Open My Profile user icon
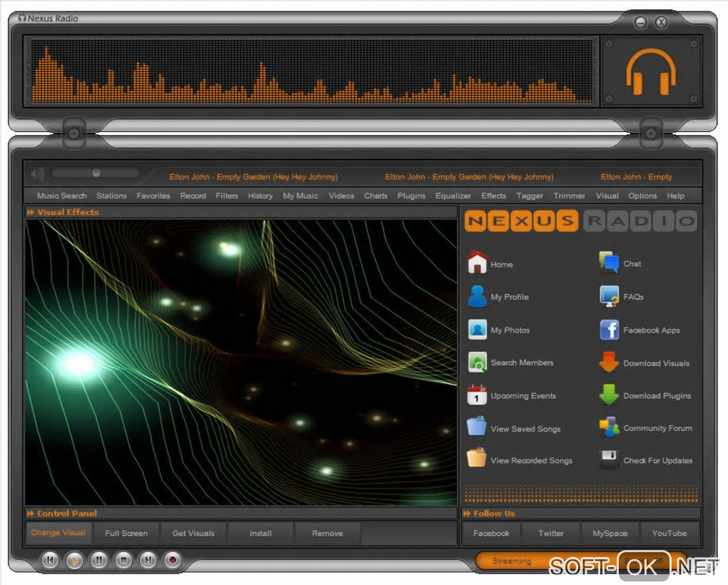The width and height of the screenshot is (728, 585). [x=477, y=297]
